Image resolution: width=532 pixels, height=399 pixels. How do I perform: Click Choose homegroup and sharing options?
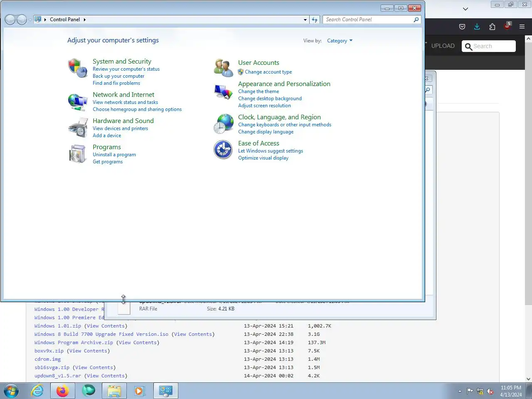[137, 109]
